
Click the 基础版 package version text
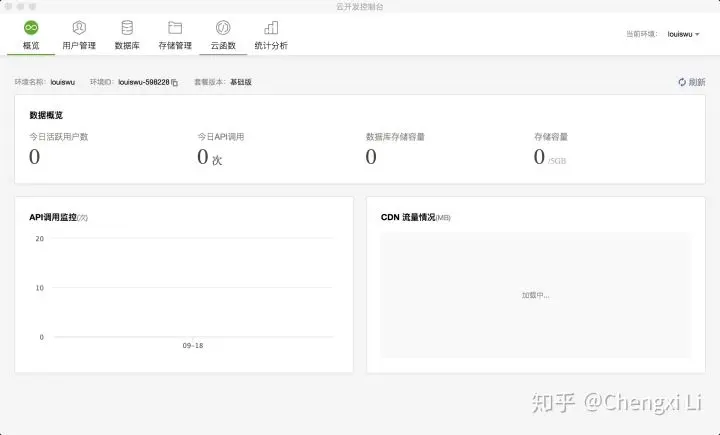coord(241,82)
